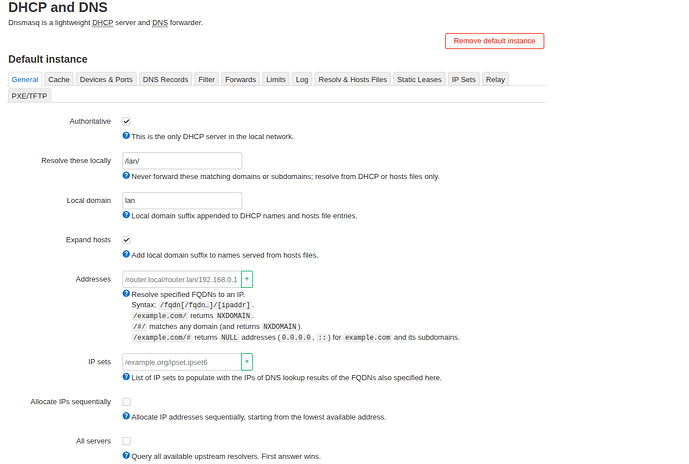Enable Allocate IPs sequentially checkbox
The image size is (689, 464).
click(127, 401)
